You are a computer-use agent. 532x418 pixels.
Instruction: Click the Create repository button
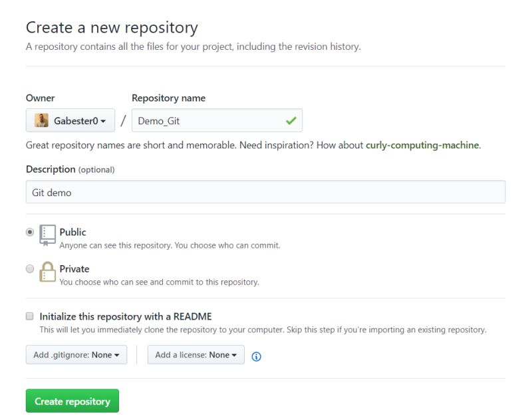72,401
